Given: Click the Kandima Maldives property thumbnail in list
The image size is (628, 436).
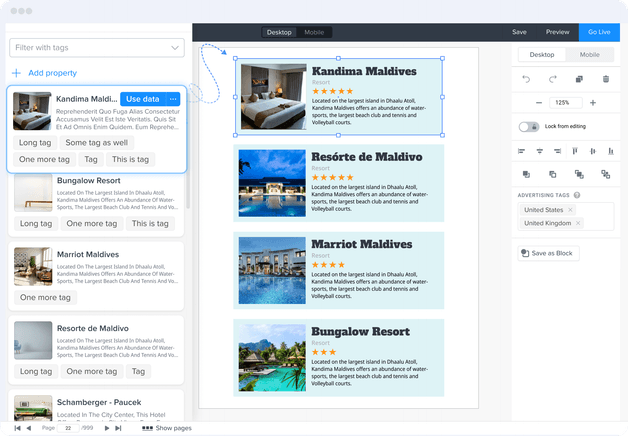Looking at the screenshot, I should coord(32,111).
